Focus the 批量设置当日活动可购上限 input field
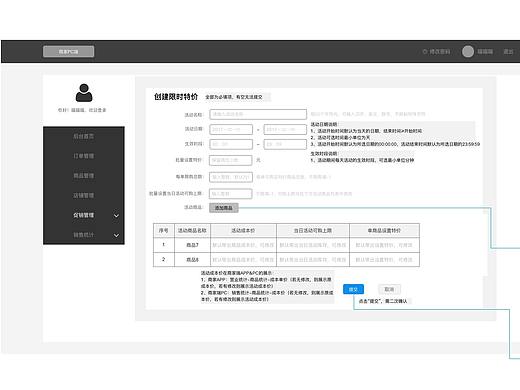 tap(231, 194)
